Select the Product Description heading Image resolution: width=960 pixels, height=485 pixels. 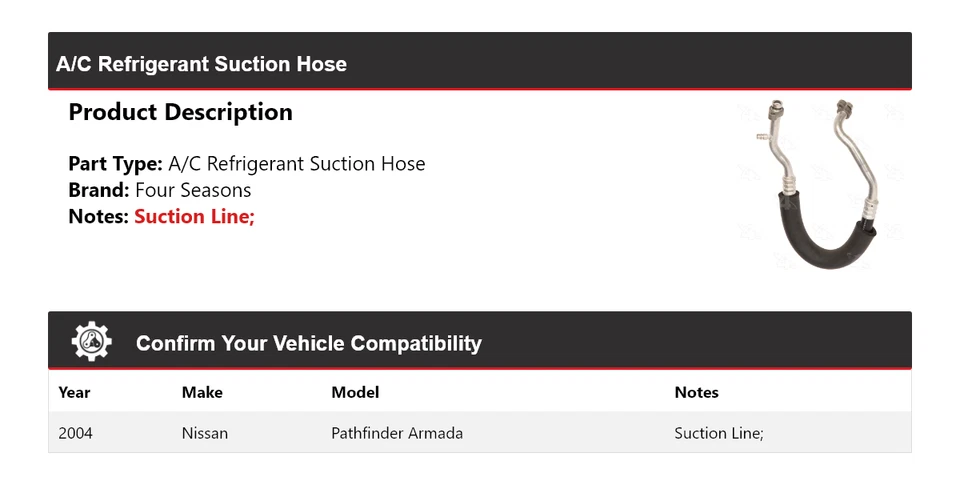[x=180, y=112]
